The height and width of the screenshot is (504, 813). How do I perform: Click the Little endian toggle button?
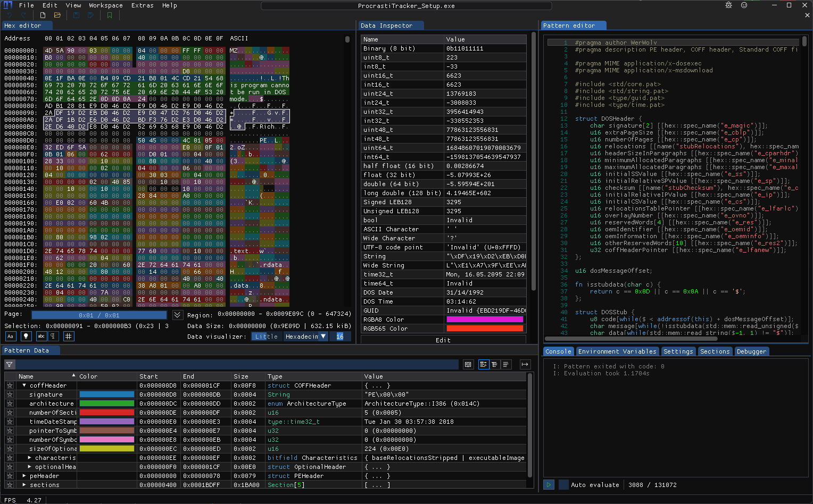point(266,337)
